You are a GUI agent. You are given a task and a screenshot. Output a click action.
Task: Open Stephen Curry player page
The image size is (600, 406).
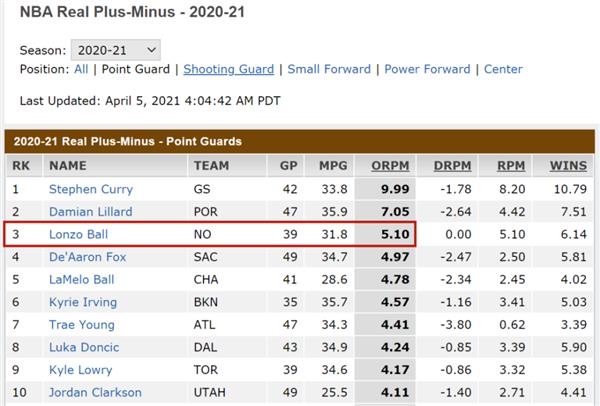pos(91,189)
